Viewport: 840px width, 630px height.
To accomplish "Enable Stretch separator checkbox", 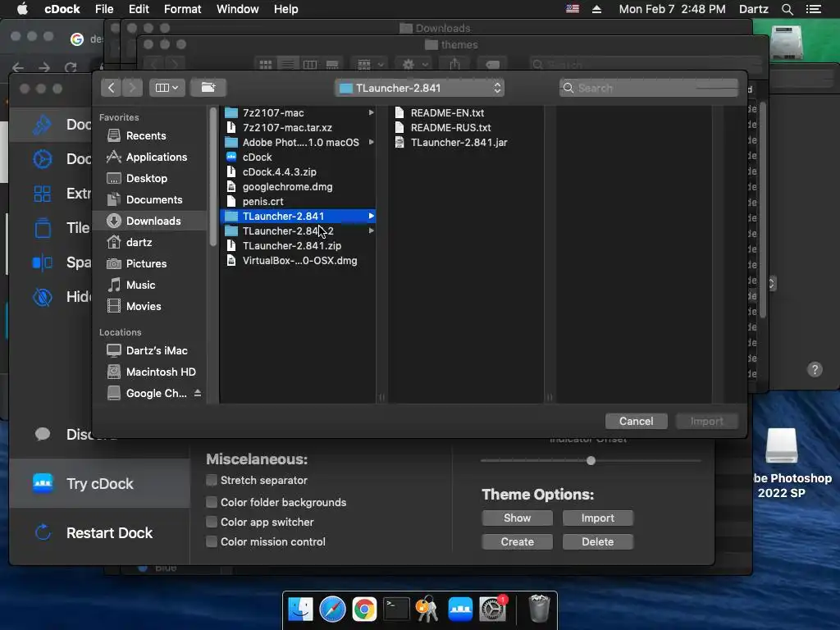I will (212, 480).
